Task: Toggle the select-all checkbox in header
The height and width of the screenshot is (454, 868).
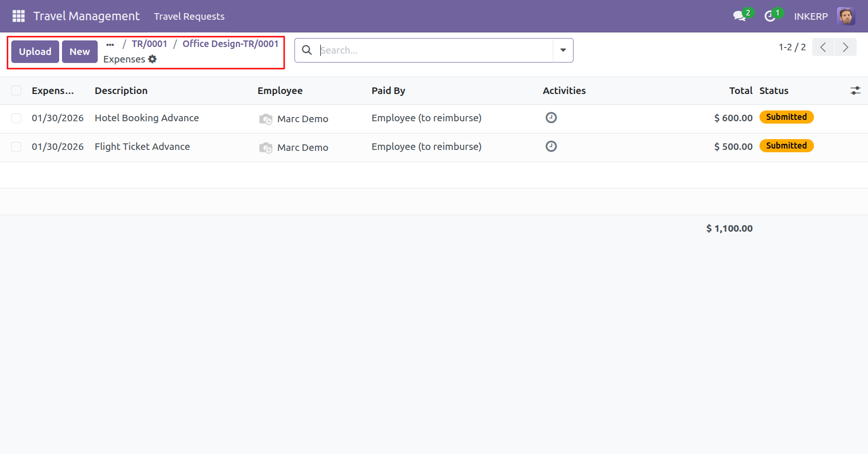Action: click(16, 91)
